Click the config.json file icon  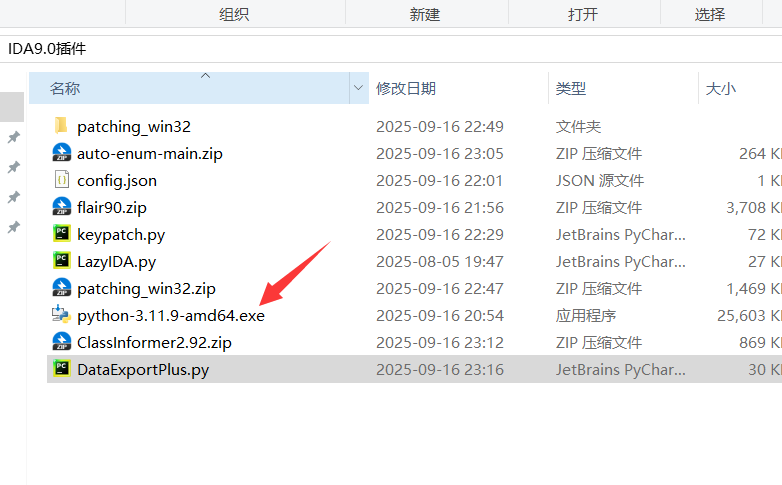61,180
